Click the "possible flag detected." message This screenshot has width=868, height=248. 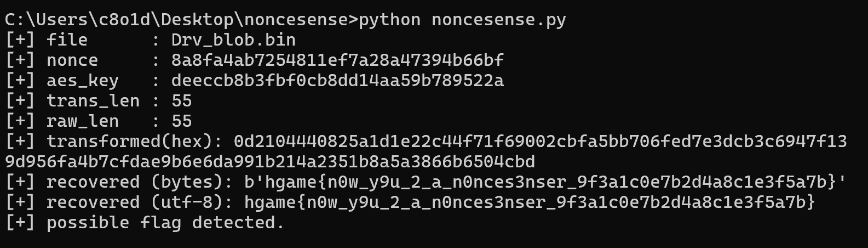(165, 223)
